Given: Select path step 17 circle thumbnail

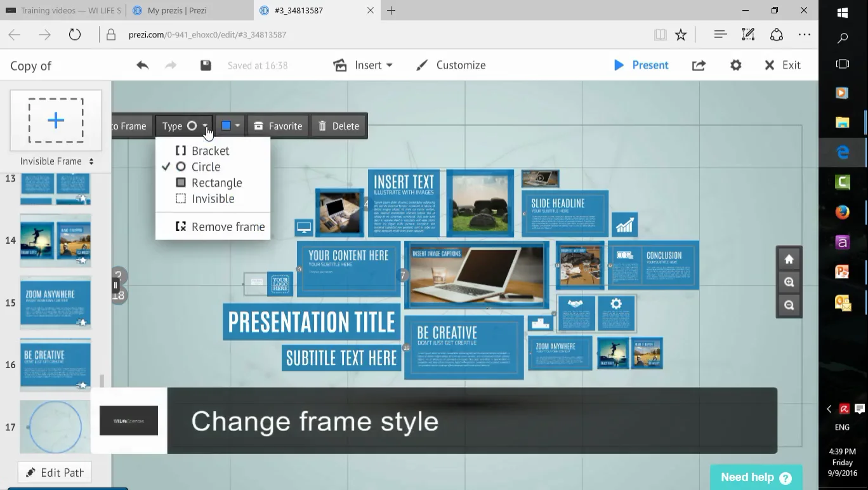Looking at the screenshot, I should tap(56, 427).
